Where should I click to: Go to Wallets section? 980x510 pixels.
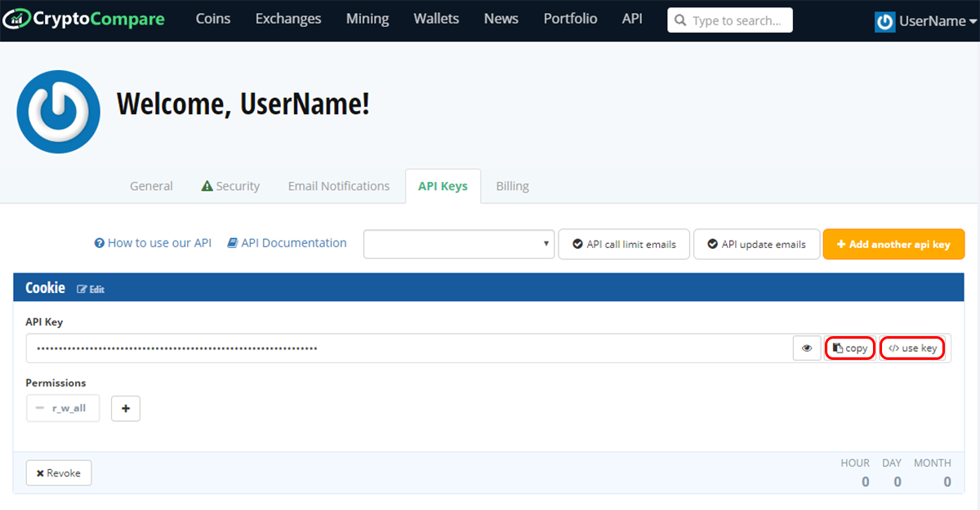coord(436,18)
